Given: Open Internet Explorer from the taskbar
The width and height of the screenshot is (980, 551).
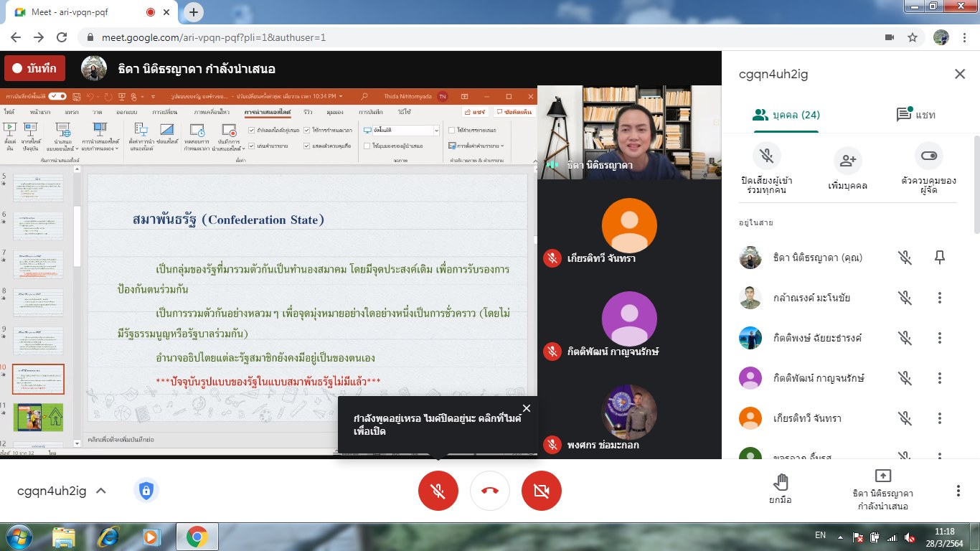Looking at the screenshot, I should tap(108, 537).
